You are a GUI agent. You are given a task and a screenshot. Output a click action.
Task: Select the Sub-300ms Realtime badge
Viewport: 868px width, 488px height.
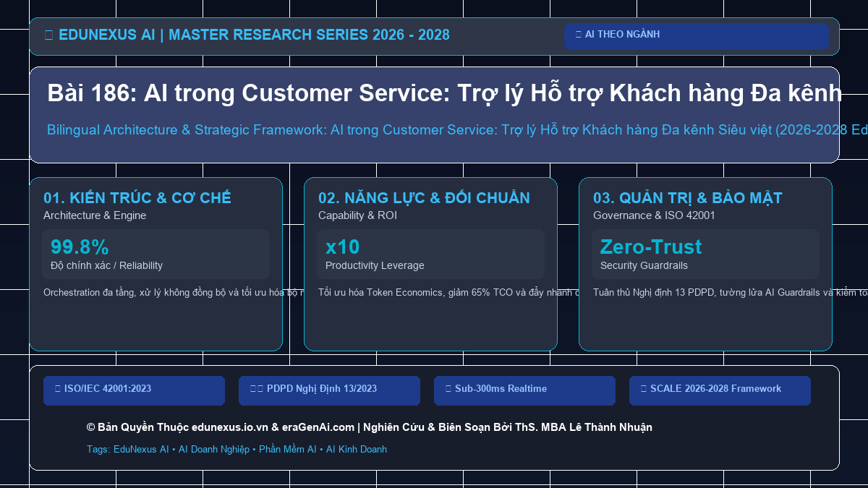click(524, 391)
